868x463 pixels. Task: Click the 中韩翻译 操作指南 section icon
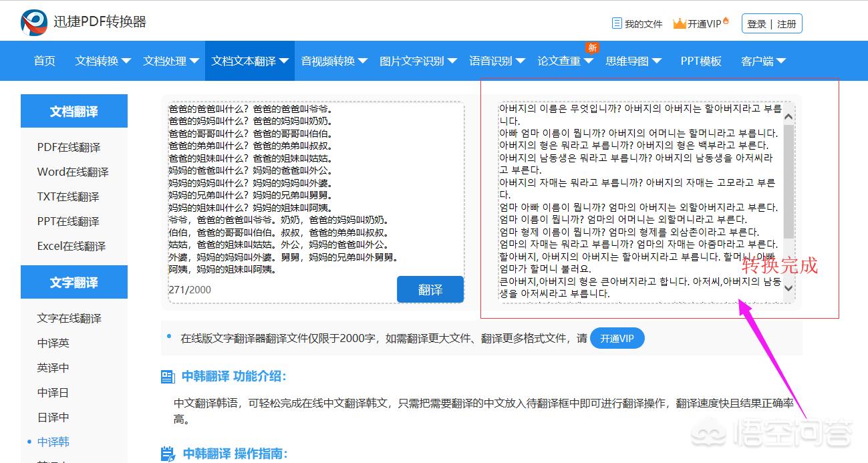coord(168,454)
